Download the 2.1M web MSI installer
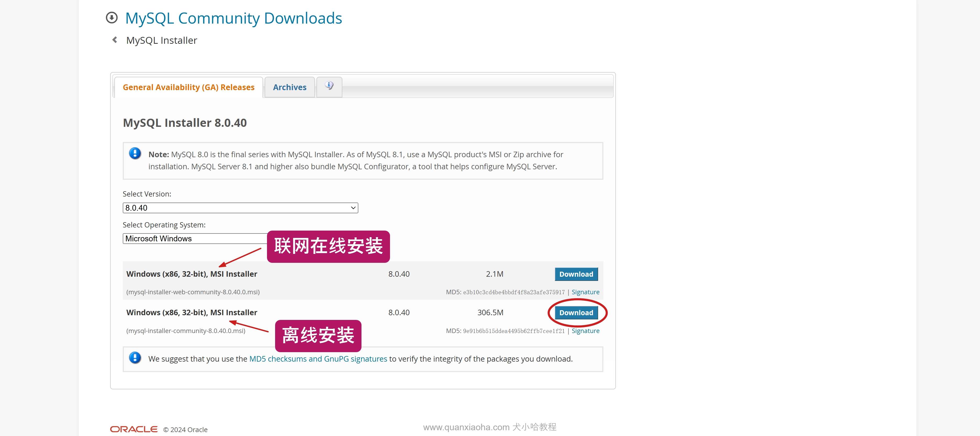Viewport: 980px width, 436px height. tap(576, 274)
